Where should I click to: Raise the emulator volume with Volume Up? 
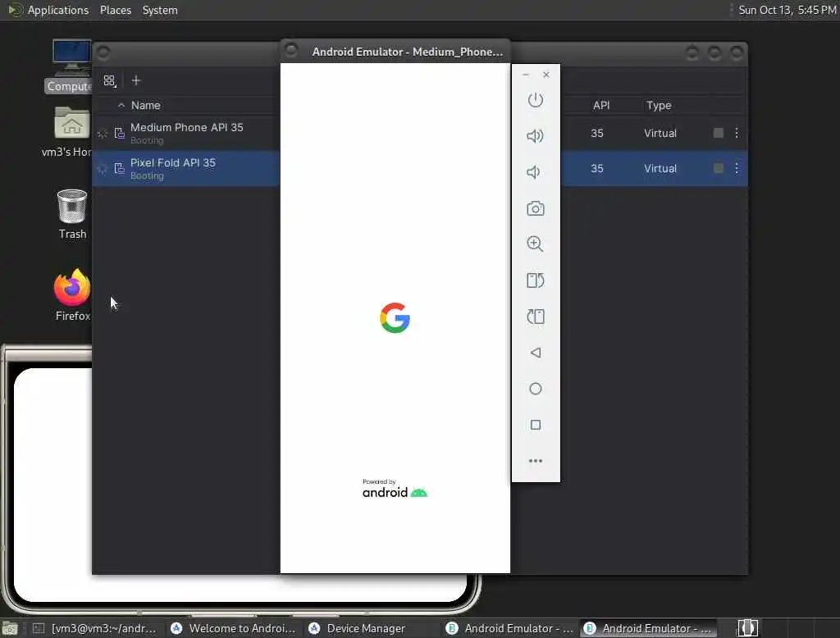pos(535,136)
